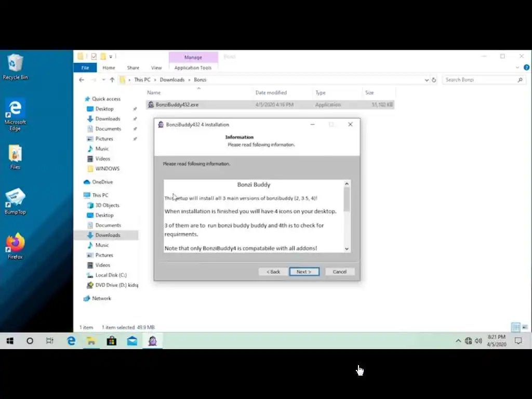Select Network in navigation pane

pos(101,298)
